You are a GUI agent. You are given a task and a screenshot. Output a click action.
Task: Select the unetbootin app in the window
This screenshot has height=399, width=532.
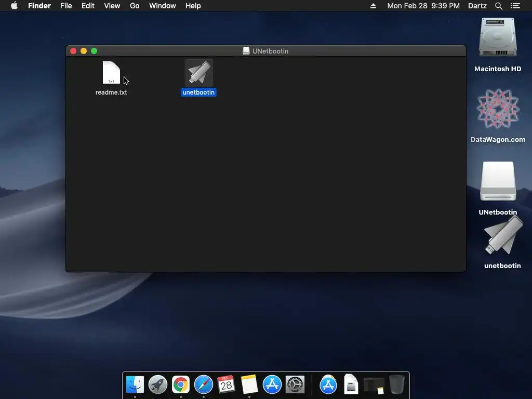point(199,73)
